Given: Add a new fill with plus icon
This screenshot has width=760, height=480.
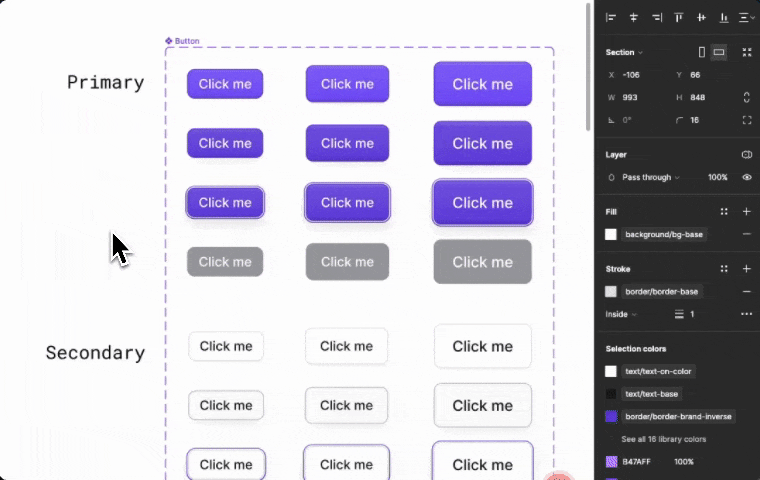Looking at the screenshot, I should point(746,212).
